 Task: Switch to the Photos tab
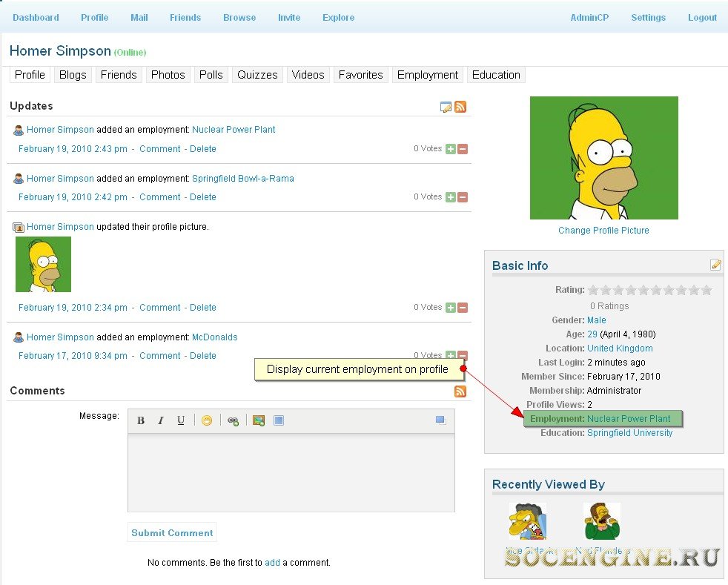tap(168, 75)
